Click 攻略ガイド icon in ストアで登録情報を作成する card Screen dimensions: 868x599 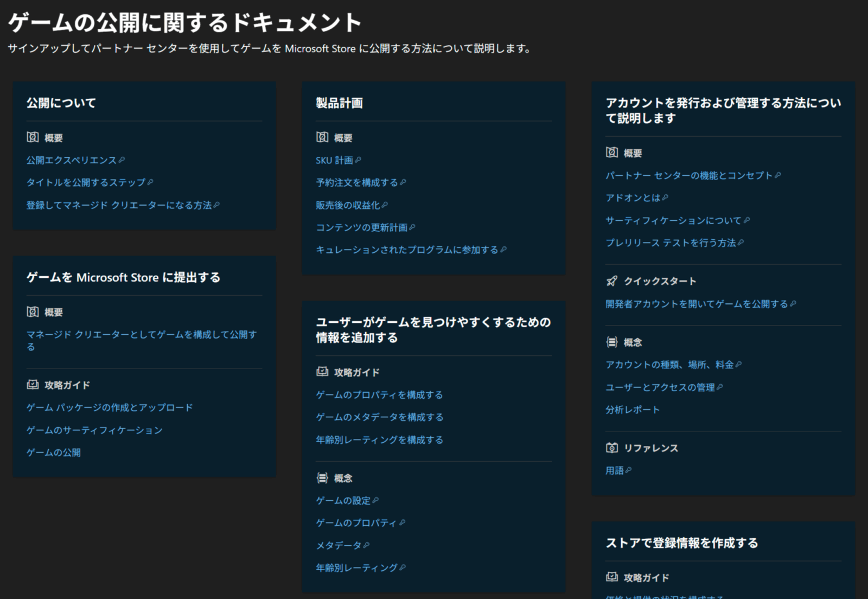pyautogui.click(x=611, y=577)
